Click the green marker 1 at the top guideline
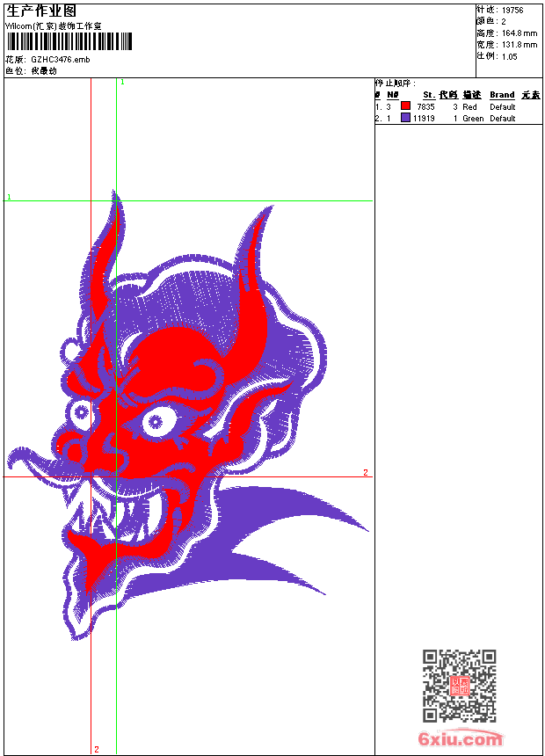This screenshot has height=756, width=545. tap(122, 82)
